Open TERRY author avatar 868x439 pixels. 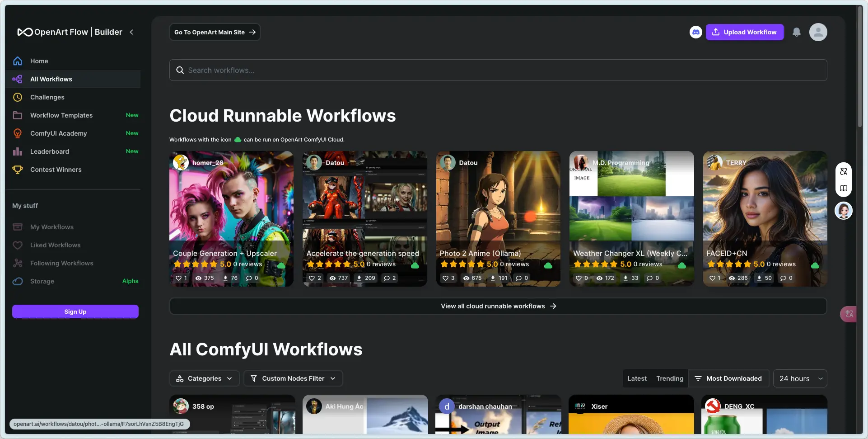(714, 162)
